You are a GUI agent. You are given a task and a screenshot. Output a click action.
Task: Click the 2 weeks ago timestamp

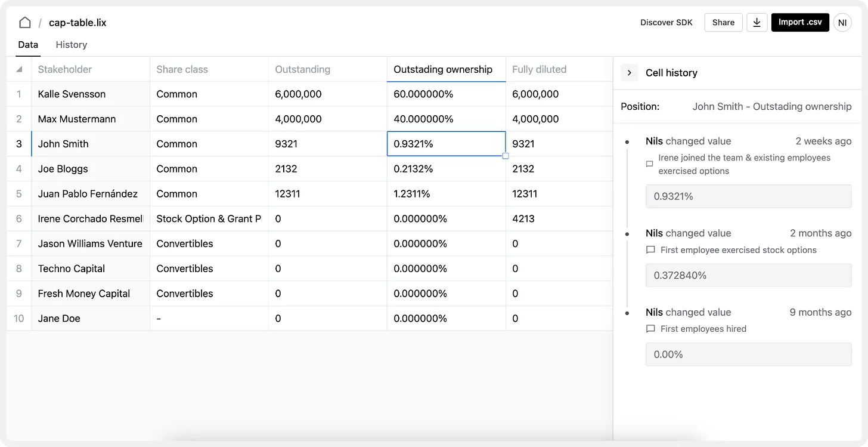[823, 141]
